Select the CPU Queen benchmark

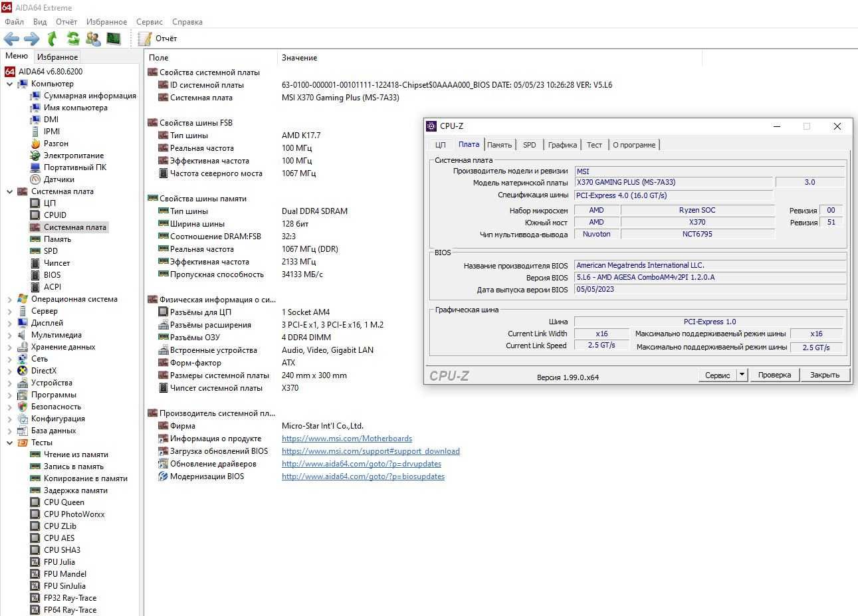(x=64, y=502)
